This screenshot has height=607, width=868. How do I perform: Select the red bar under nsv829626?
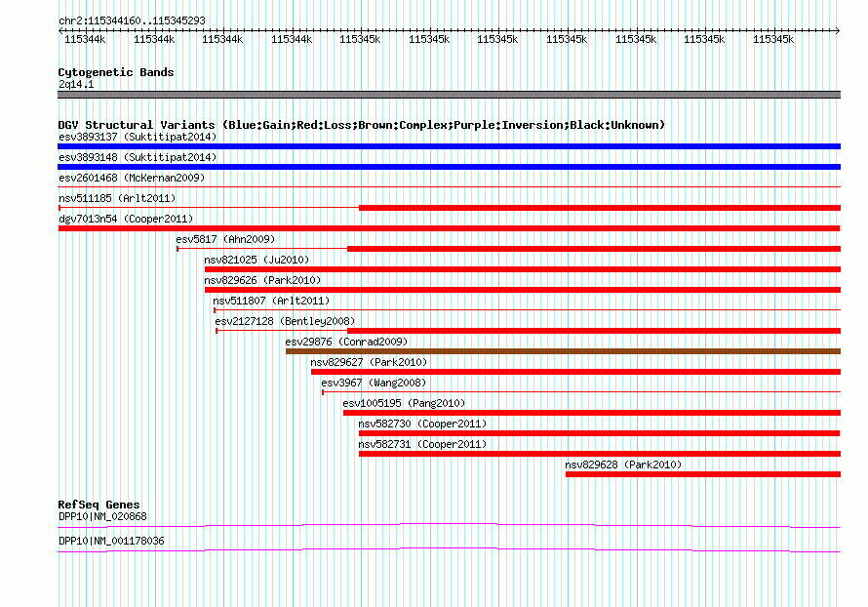523,290
